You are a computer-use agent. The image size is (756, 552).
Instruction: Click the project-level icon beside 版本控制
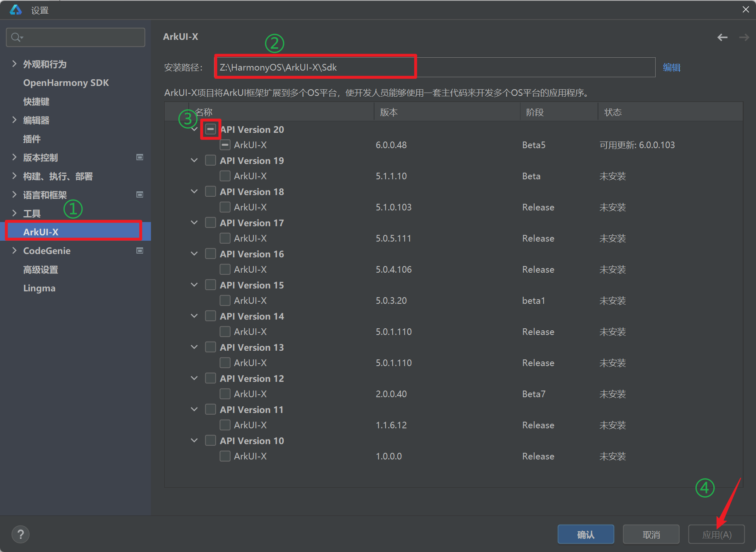140,157
